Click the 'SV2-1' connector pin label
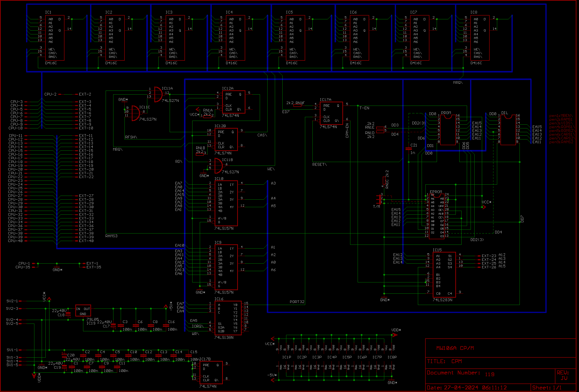 tap(12, 301)
